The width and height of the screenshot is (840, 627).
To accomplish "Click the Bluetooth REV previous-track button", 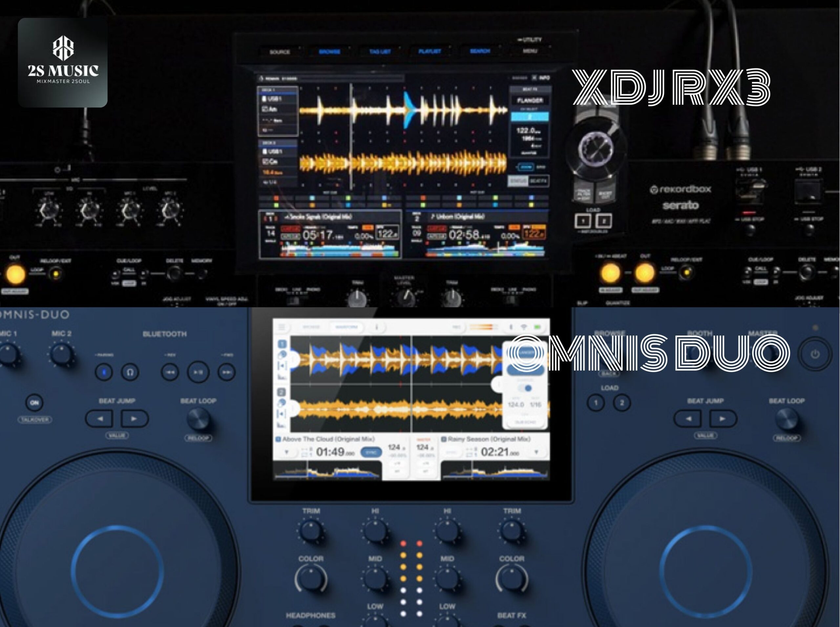I will click(x=170, y=372).
